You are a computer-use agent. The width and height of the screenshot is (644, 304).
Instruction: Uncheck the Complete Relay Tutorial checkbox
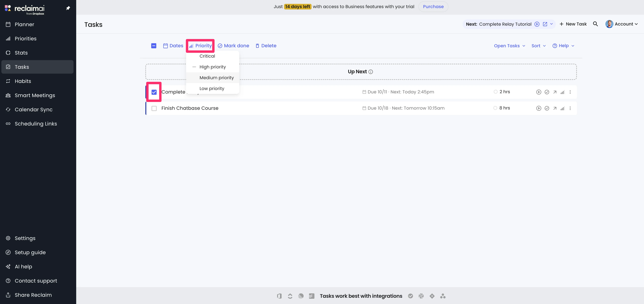pos(154,92)
